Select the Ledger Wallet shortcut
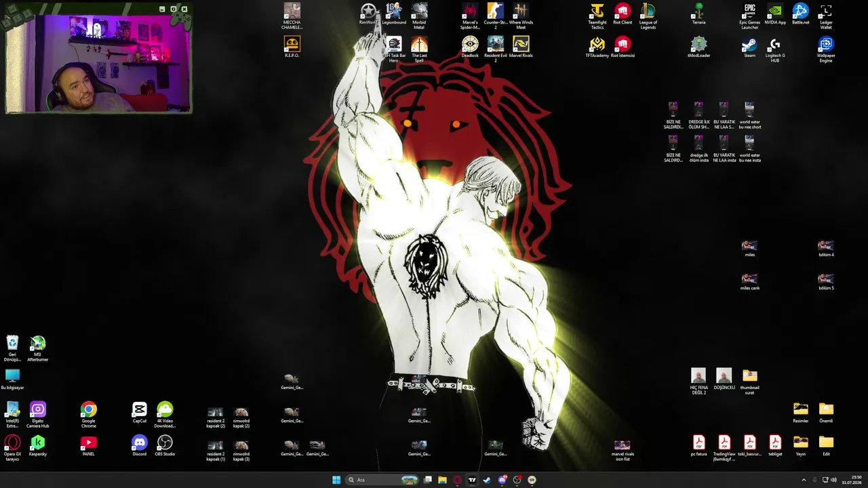 point(826,16)
